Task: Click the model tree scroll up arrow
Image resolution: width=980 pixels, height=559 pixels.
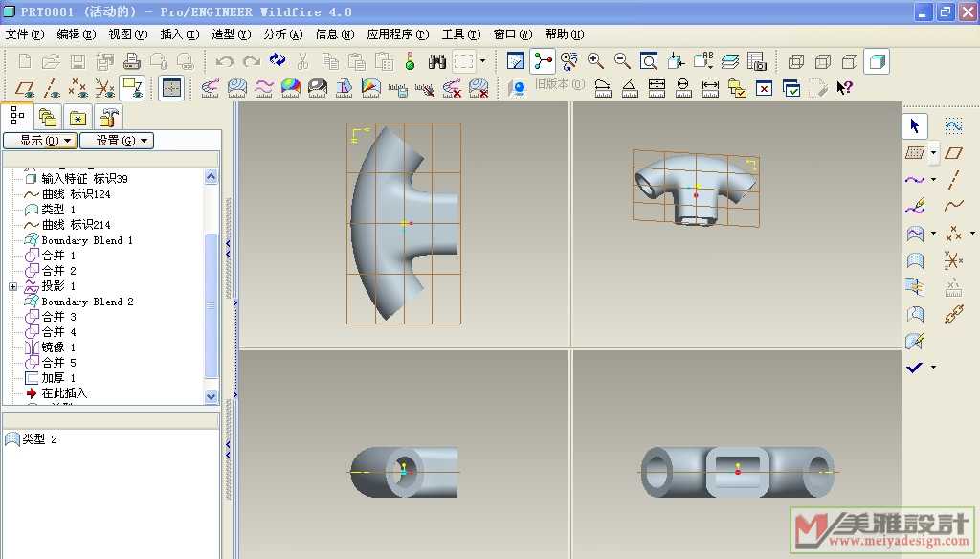Action: coord(212,177)
